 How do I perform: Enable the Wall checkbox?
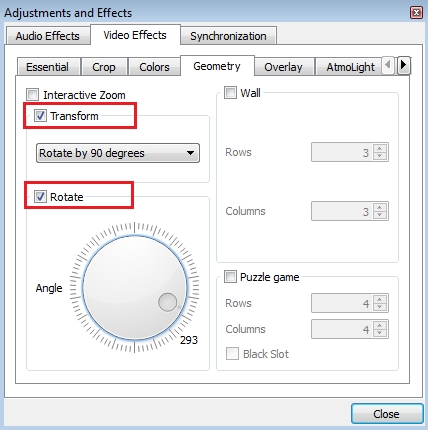230,92
